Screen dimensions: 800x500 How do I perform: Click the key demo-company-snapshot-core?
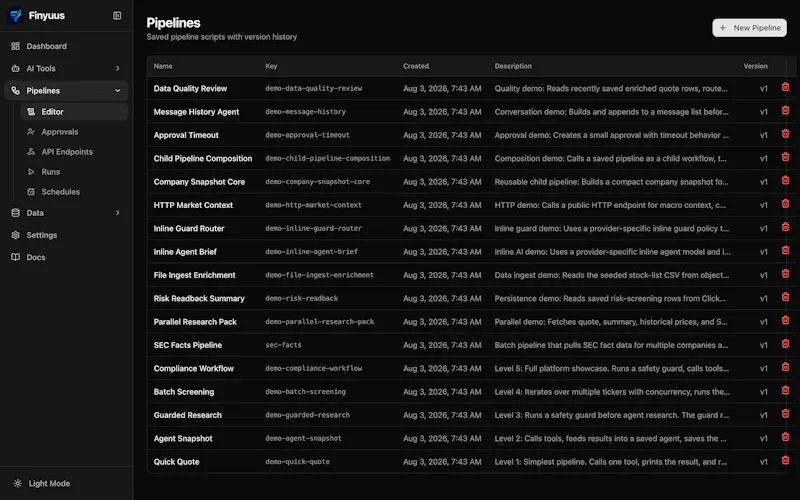(x=317, y=182)
